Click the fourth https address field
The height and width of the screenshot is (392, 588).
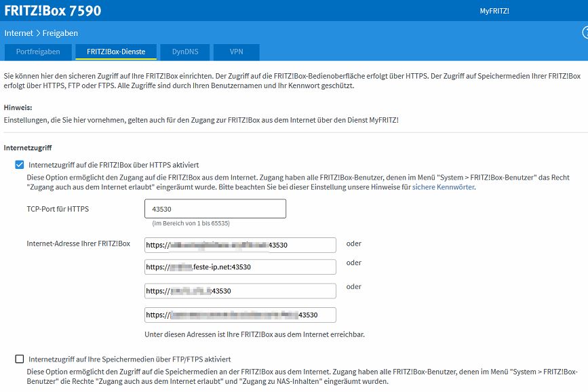click(x=240, y=315)
